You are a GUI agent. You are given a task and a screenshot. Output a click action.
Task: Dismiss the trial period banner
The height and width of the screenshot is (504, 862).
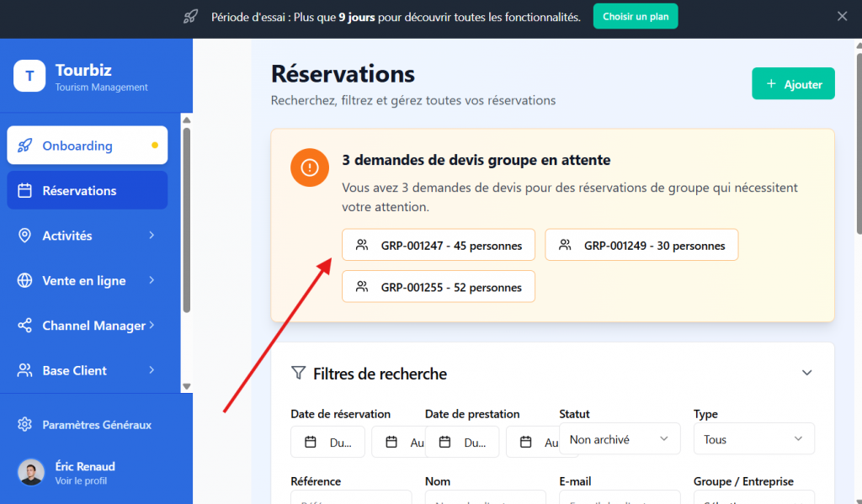click(x=842, y=16)
